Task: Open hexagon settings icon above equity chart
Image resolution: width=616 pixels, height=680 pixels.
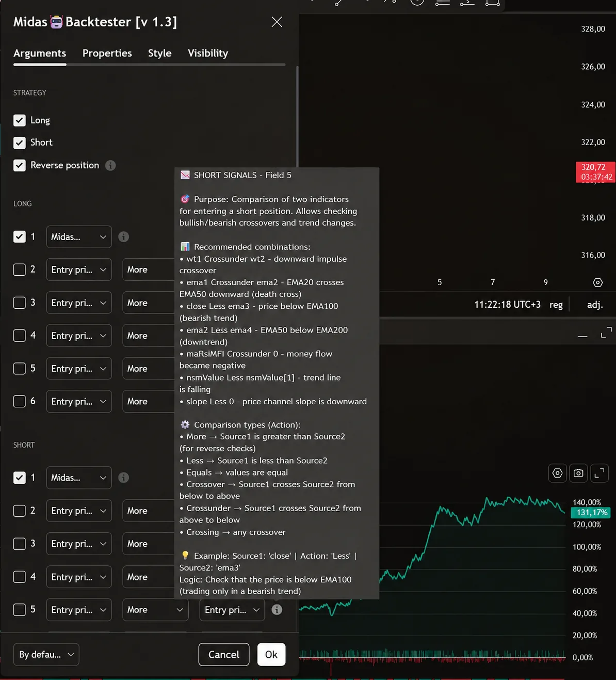Action: pos(557,473)
